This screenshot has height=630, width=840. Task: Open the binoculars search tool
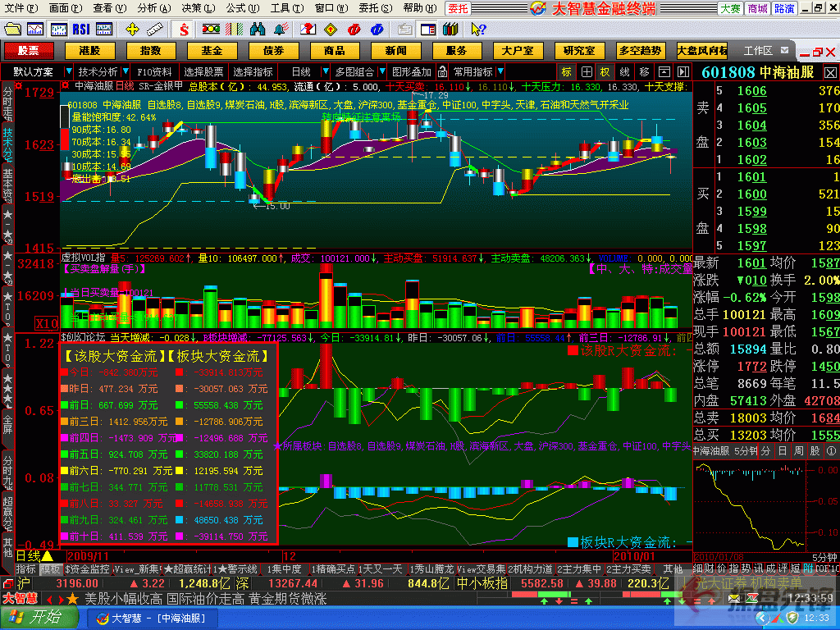(257, 29)
